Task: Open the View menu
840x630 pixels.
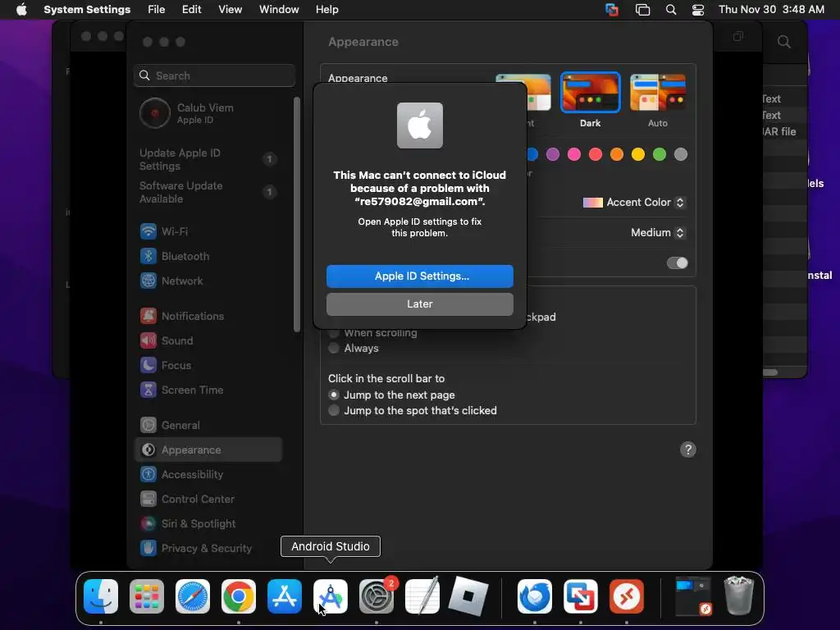Action: 230,10
